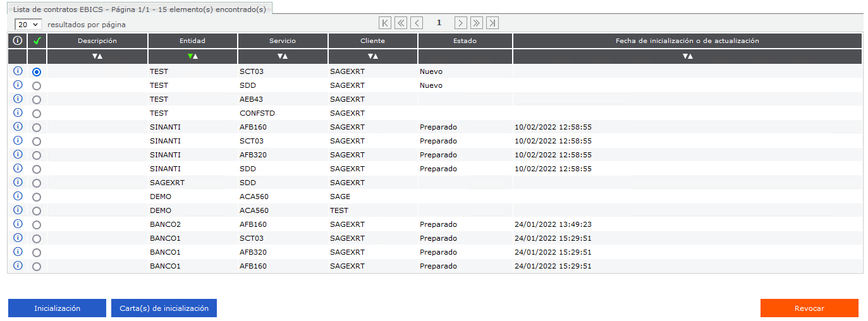Open the results per page dropdown
The width and height of the screenshot is (868, 321).
28,24
